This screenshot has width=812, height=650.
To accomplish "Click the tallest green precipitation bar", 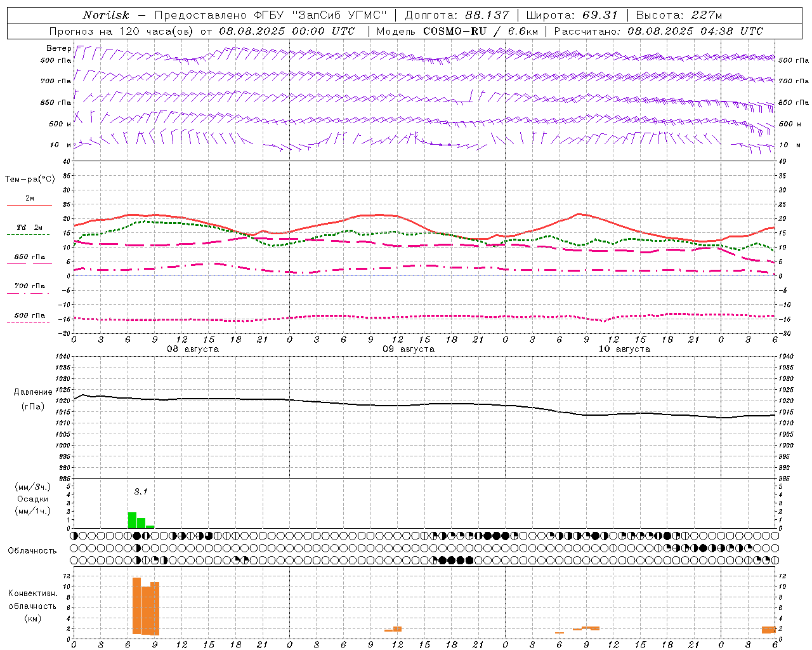I will (132, 520).
